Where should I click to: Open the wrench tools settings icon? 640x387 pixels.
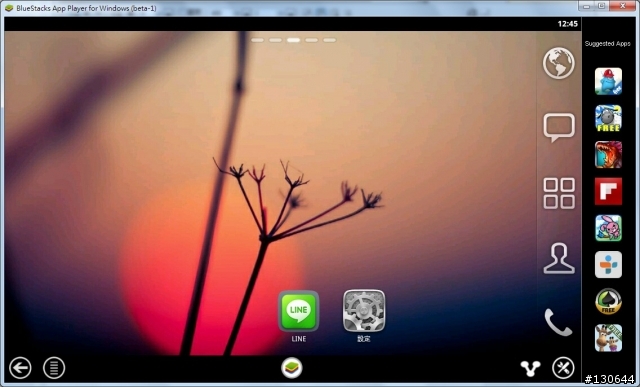[x=563, y=368]
